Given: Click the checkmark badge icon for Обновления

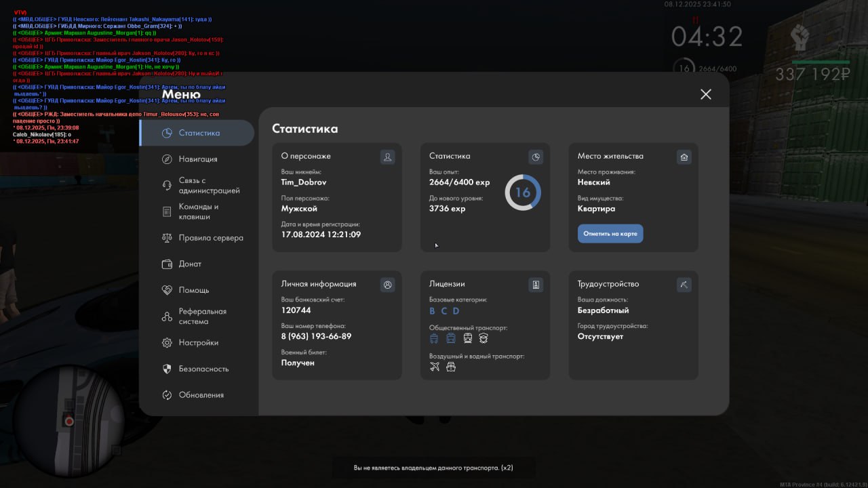Looking at the screenshot, I should tap(167, 395).
